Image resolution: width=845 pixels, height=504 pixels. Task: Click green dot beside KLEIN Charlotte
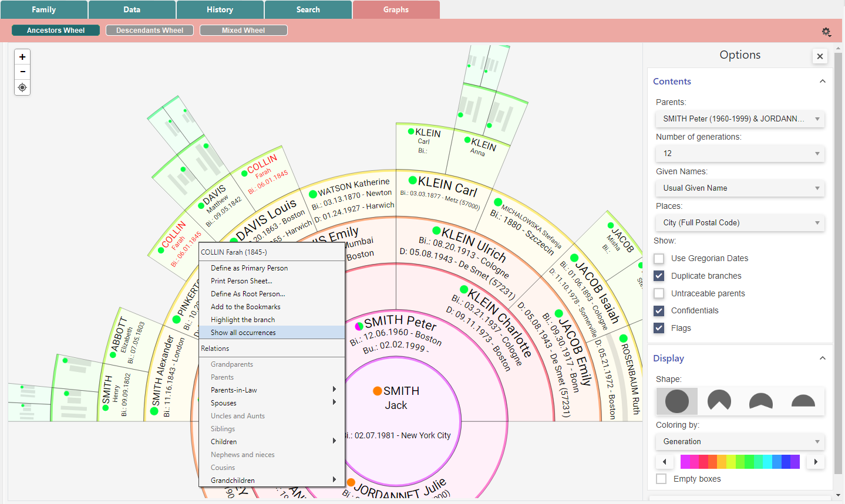tap(464, 289)
